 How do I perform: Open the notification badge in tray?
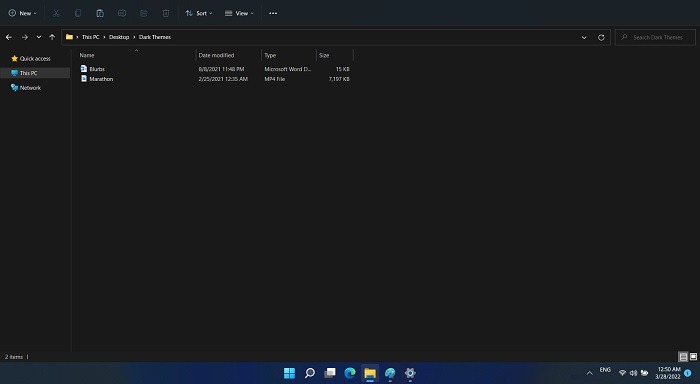coord(688,373)
